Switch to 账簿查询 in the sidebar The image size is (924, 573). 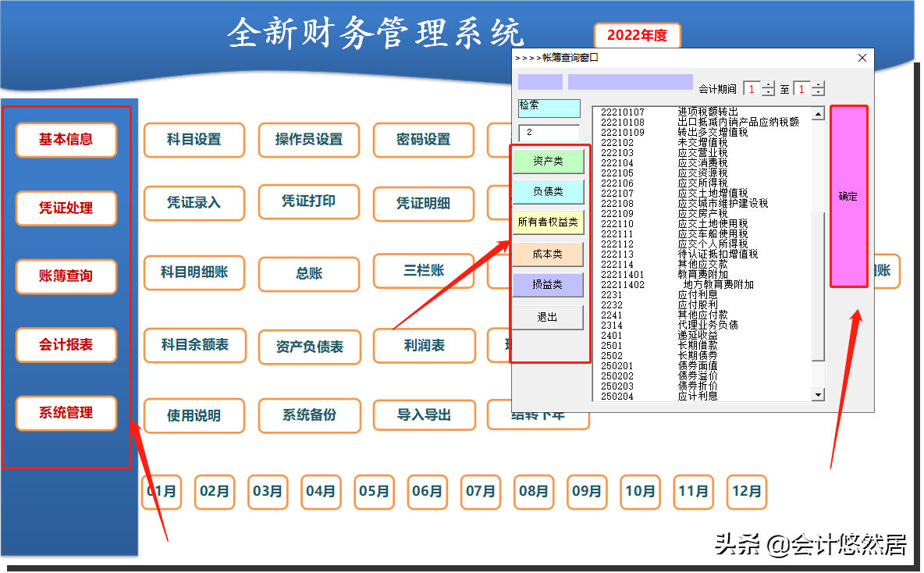click(x=66, y=276)
